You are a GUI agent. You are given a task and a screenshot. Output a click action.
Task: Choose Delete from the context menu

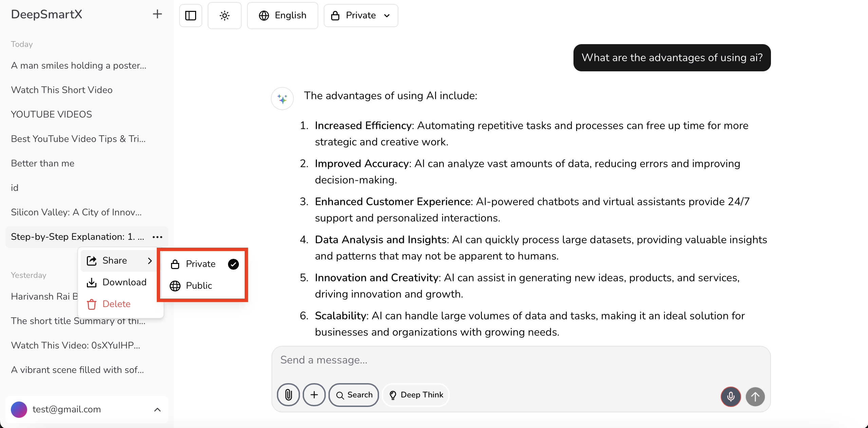(x=116, y=304)
